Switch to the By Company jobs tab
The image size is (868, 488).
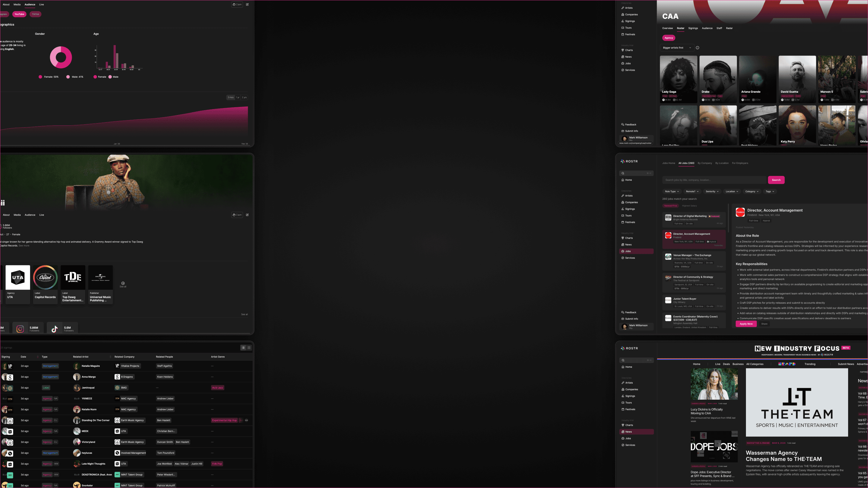click(x=705, y=163)
